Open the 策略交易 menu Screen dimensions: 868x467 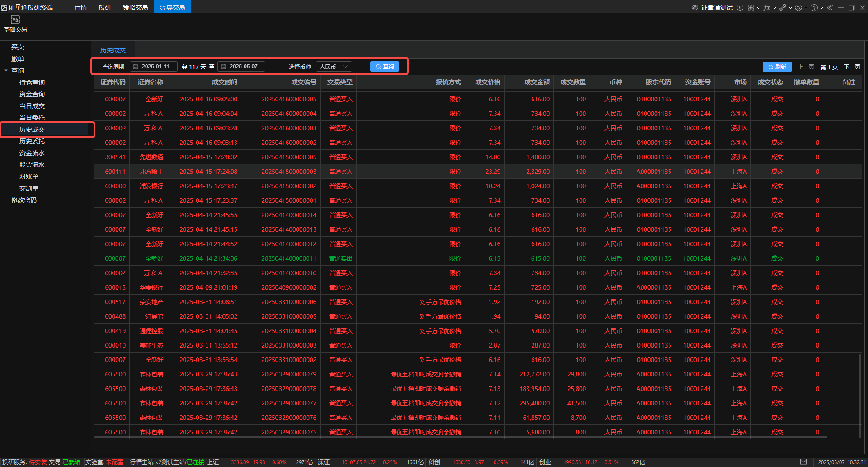(x=136, y=7)
